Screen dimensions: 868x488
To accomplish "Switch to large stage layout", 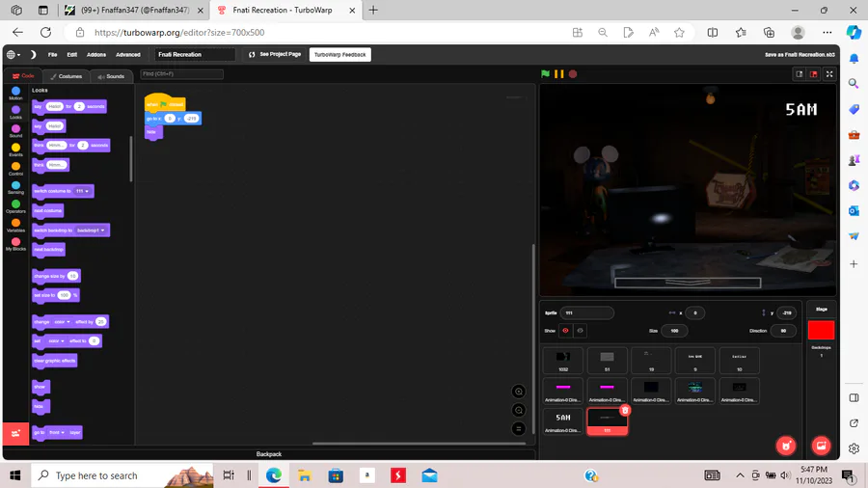I will [813, 73].
